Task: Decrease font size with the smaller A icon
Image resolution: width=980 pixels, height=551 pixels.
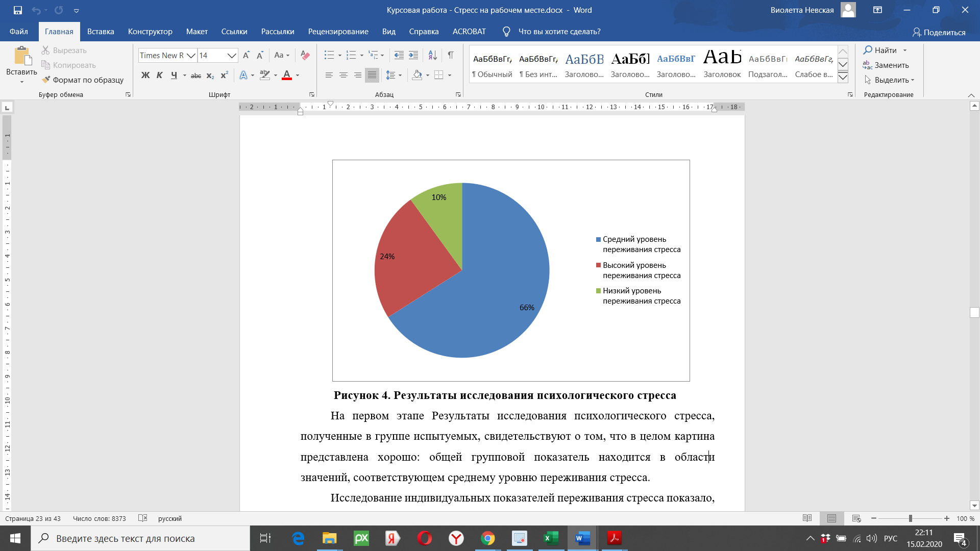Action: pyautogui.click(x=260, y=55)
